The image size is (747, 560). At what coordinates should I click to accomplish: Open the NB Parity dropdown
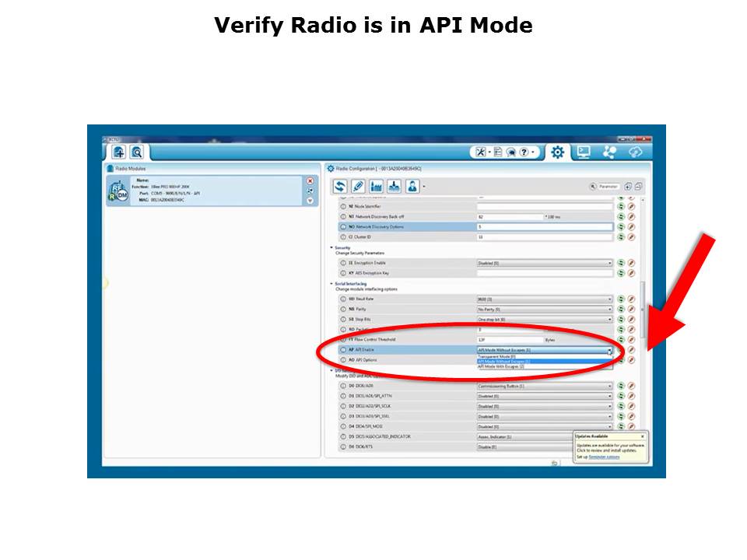[x=609, y=310]
